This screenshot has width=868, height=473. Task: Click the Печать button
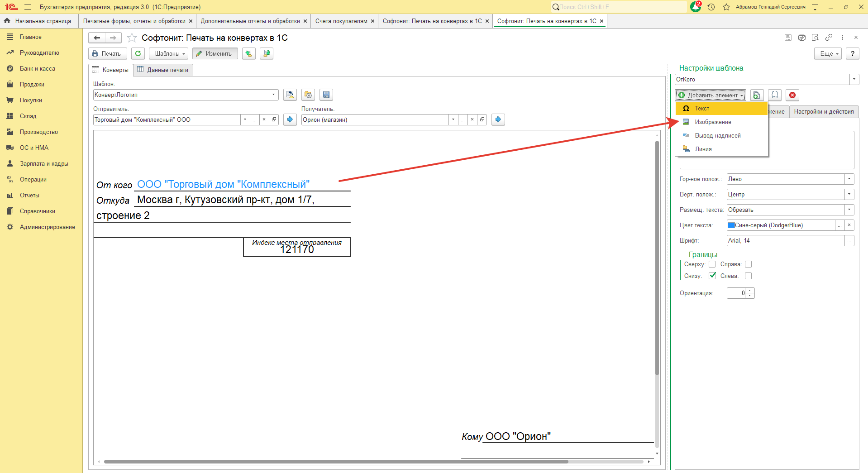107,53
